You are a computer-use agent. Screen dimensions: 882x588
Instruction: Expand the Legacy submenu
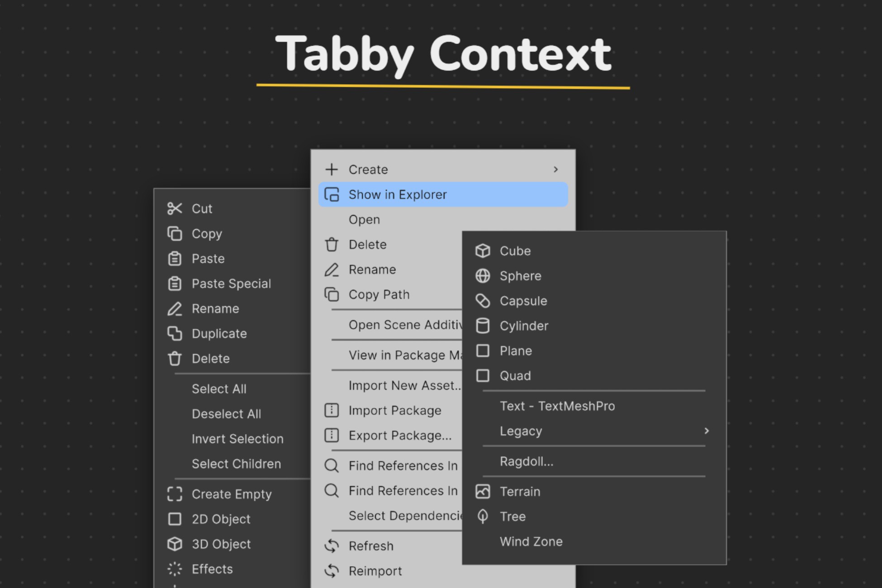click(706, 431)
